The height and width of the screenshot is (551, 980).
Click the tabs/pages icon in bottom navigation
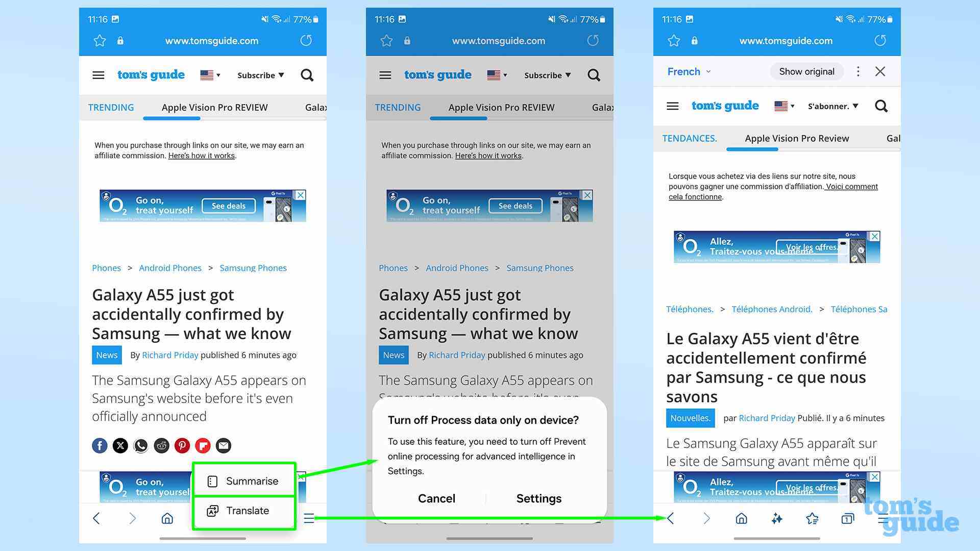pos(847,518)
